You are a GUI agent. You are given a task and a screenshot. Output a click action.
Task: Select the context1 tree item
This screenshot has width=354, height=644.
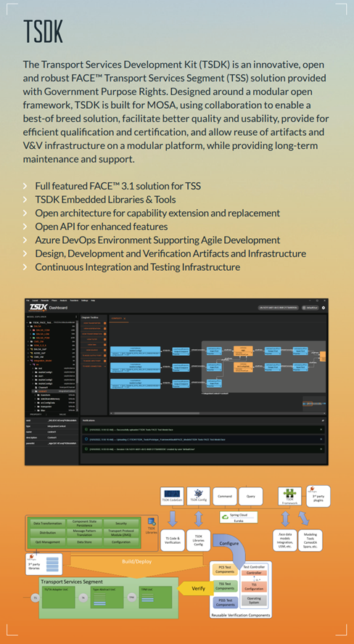coord(43,391)
